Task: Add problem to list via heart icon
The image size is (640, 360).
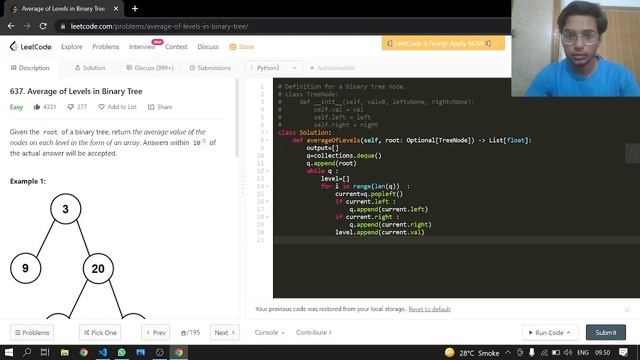Action: [101, 107]
